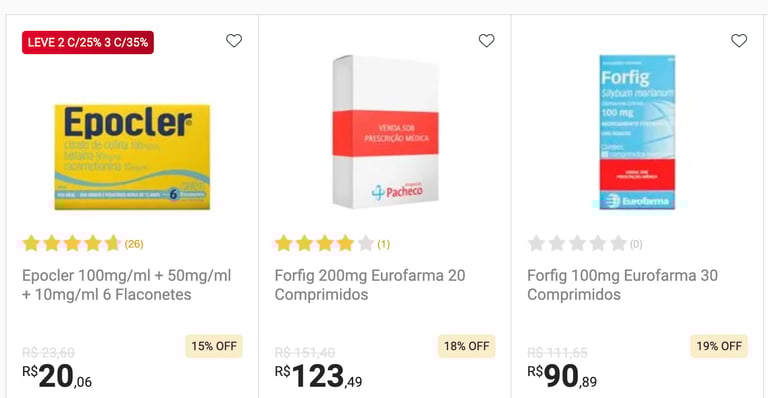
Task: Open the blue Forfig 100 mg package image
Action: tap(637, 132)
